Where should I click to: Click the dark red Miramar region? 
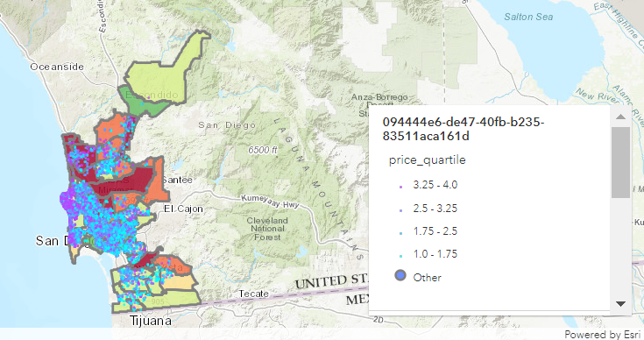click(124, 181)
